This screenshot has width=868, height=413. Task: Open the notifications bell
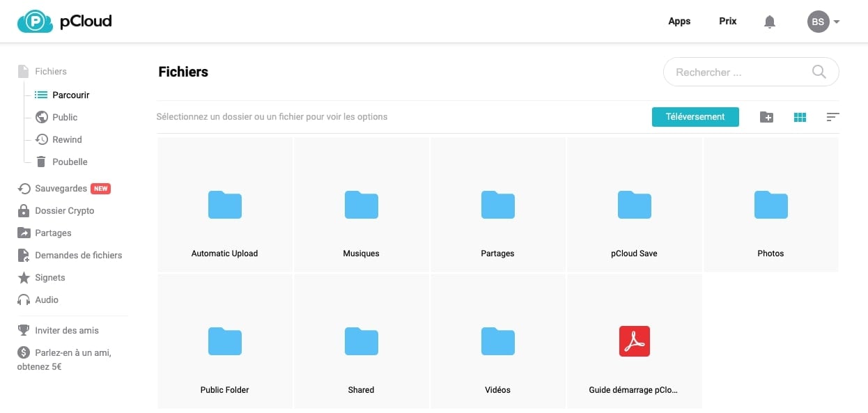770,22
